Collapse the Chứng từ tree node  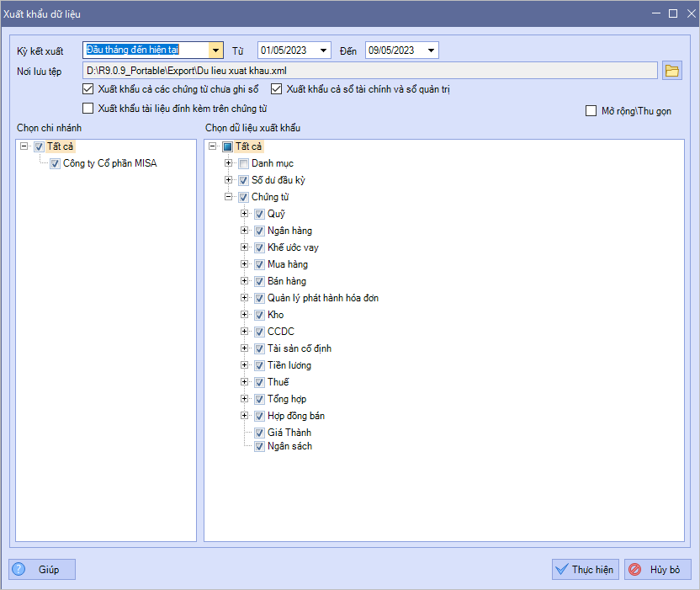(228, 197)
